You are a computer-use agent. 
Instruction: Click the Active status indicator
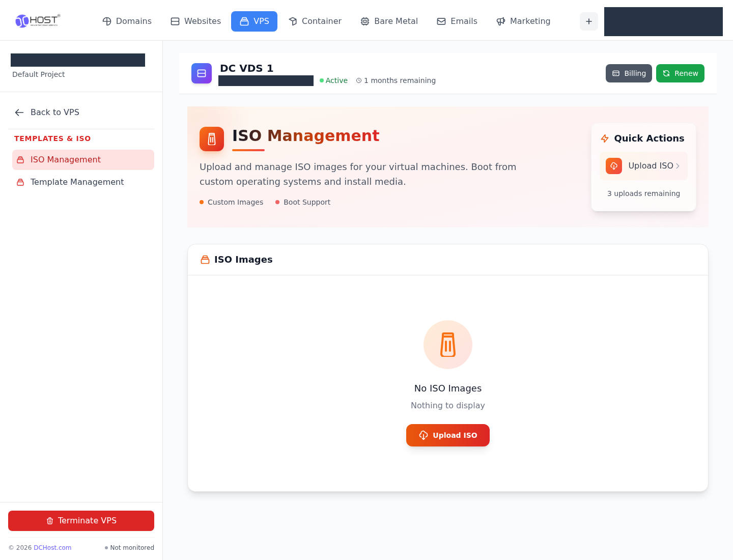333,80
